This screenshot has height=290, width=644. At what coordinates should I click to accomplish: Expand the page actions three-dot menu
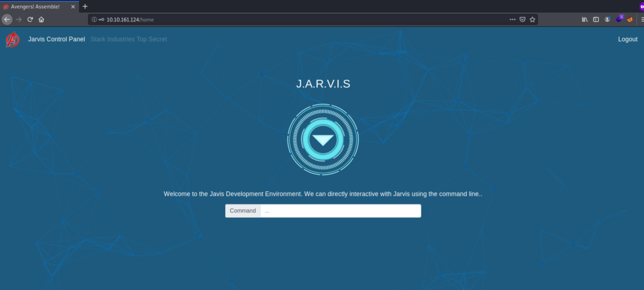(512, 20)
